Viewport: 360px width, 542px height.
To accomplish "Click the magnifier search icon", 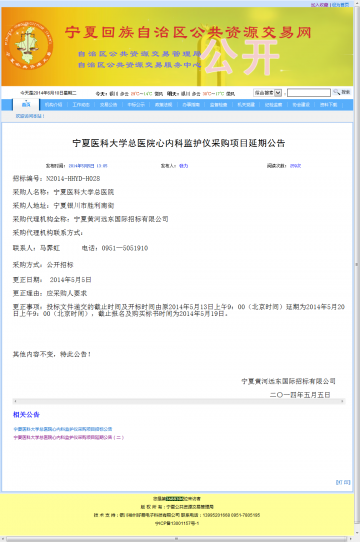I will pyautogui.click(x=336, y=92).
